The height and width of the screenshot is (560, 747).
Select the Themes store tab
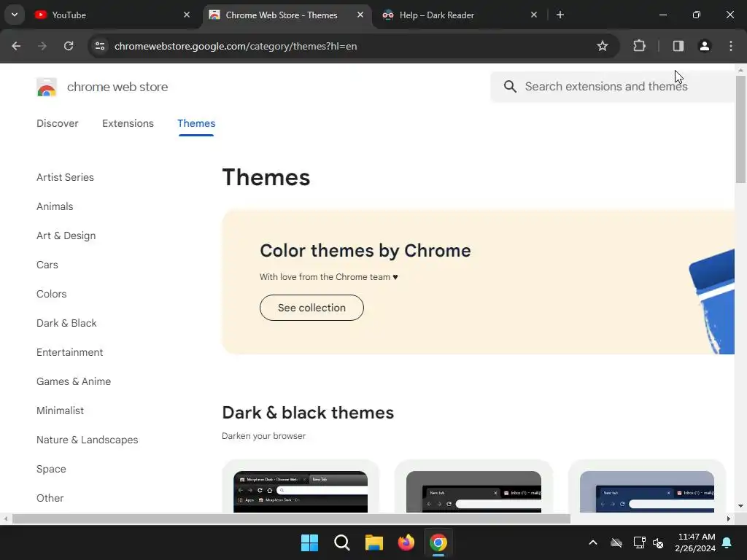[x=196, y=123]
